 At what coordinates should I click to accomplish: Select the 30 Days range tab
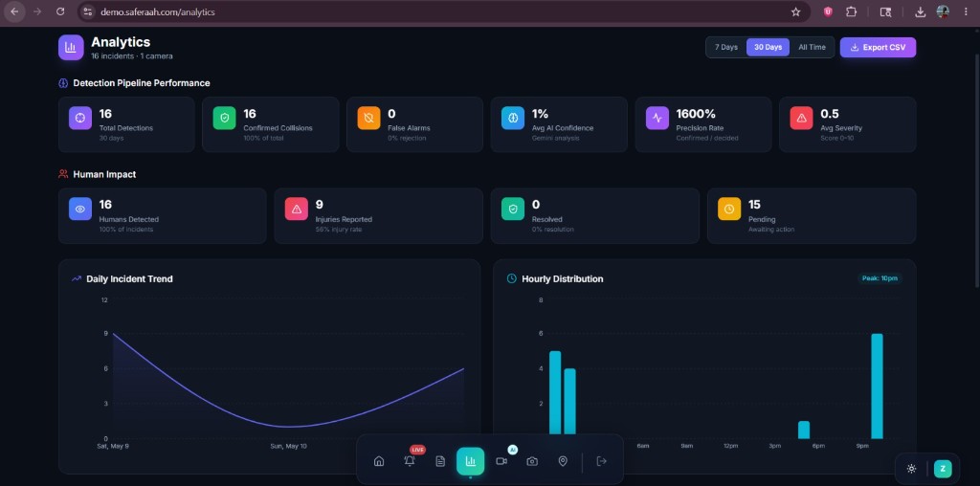[x=768, y=48]
